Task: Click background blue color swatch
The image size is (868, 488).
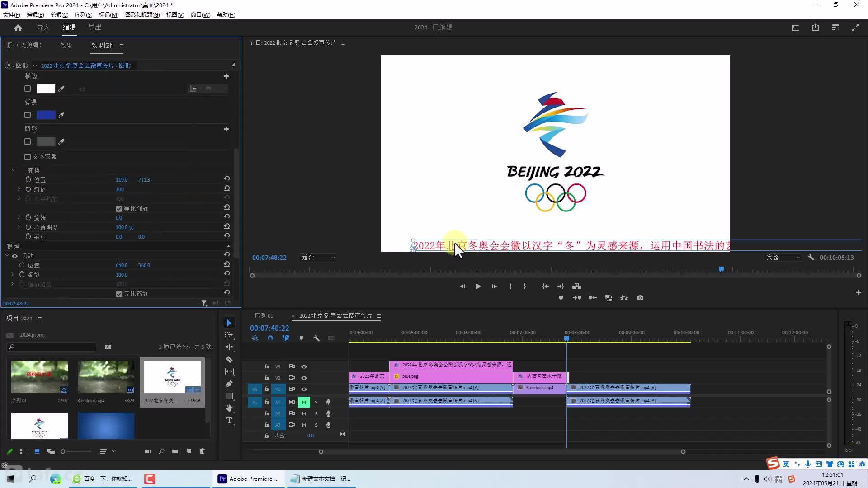Action: (46, 115)
